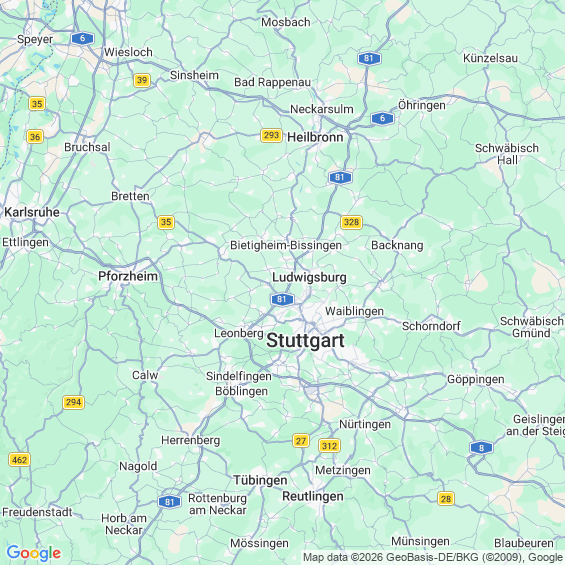This screenshot has width=565, height=565.
Task: Click the Google logo
Action: pos(34,553)
